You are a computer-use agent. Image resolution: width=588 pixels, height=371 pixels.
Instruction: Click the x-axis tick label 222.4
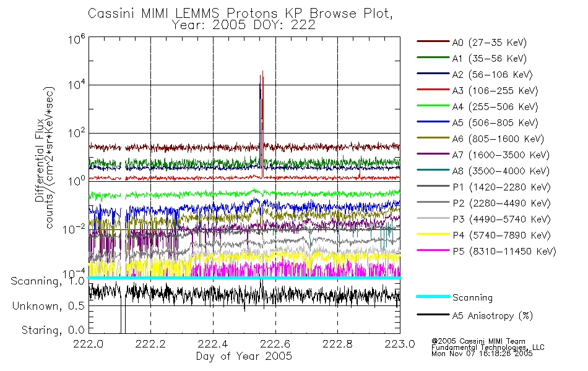point(213,344)
